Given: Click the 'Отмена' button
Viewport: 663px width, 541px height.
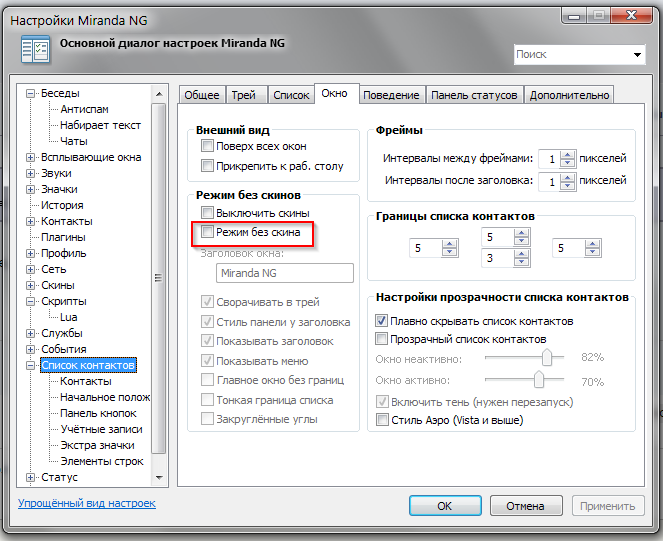Looking at the screenshot, I should click(526, 505).
